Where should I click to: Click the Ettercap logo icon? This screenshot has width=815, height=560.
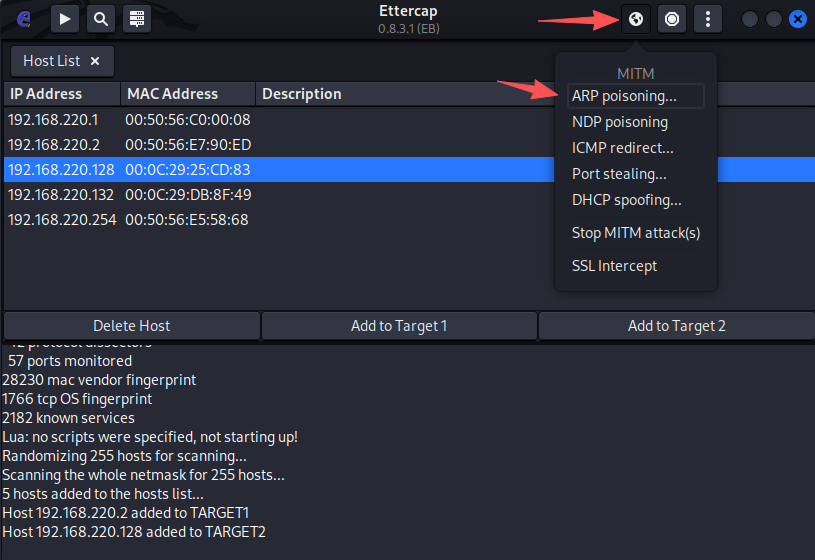[x=23, y=19]
